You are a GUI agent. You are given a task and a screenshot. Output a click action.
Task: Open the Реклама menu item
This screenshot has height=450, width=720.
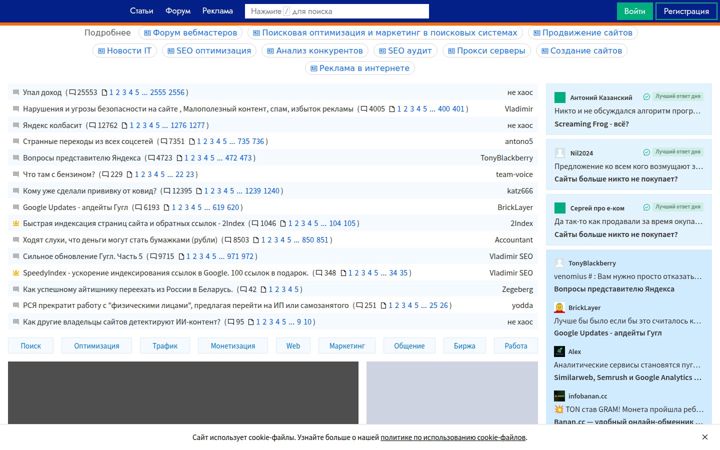point(218,11)
